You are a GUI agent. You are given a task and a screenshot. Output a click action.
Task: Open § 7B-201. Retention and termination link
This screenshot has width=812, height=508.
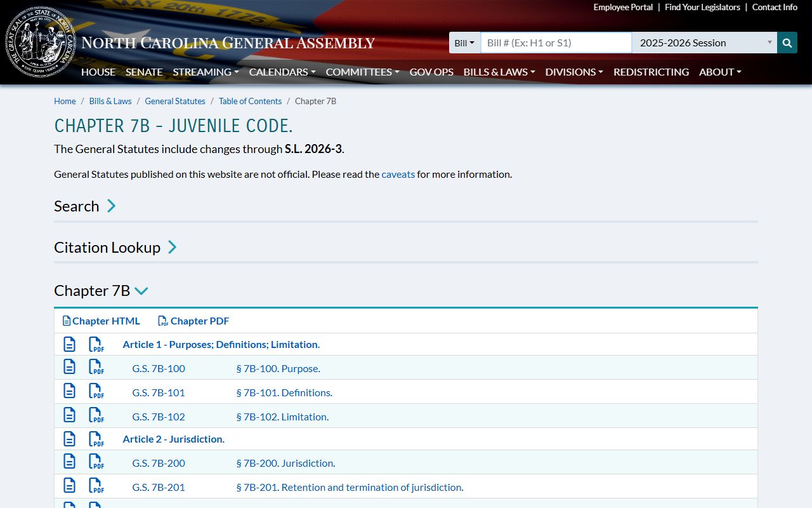click(350, 487)
